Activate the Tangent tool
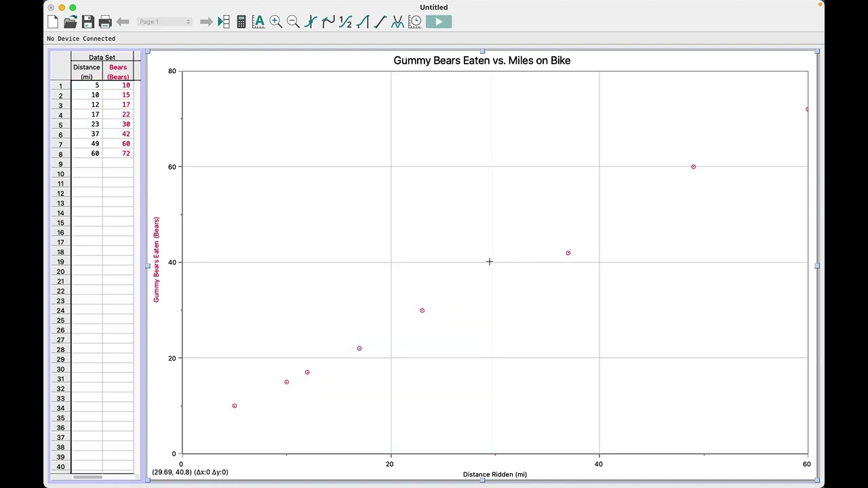Viewport: 868px width, 488px height. [x=328, y=22]
